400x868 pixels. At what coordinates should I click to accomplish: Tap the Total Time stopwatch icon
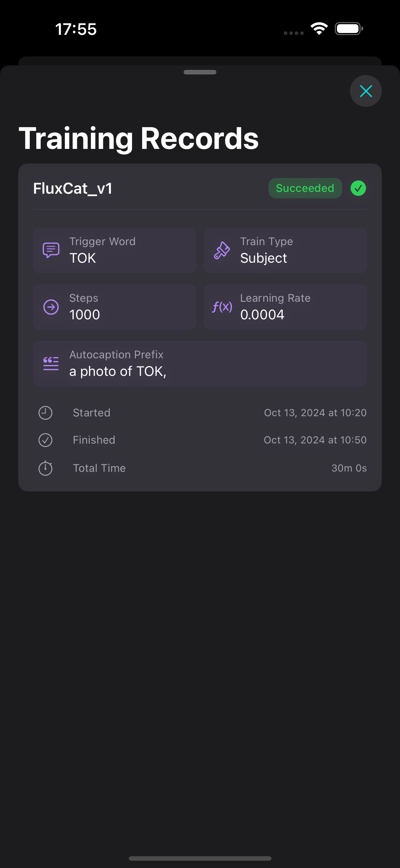(x=45, y=468)
